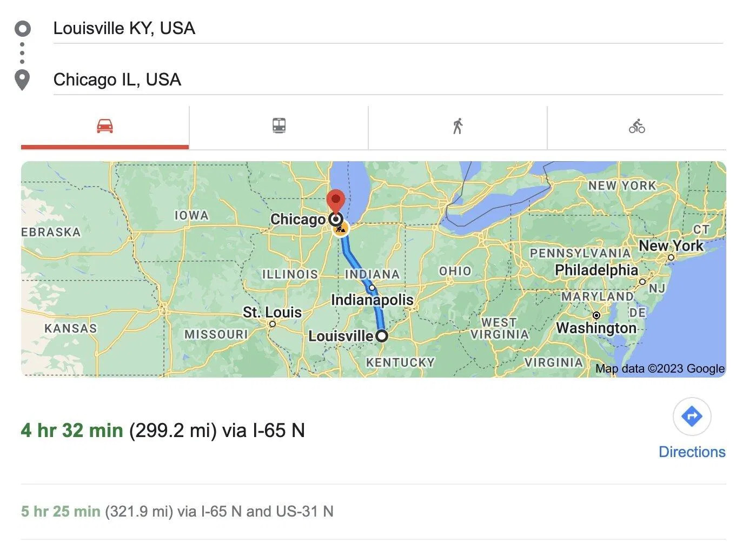Screen dimensions: 756x542
Task: Select the 4 hr 32 min I-65 N route
Action: pyautogui.click(x=163, y=431)
